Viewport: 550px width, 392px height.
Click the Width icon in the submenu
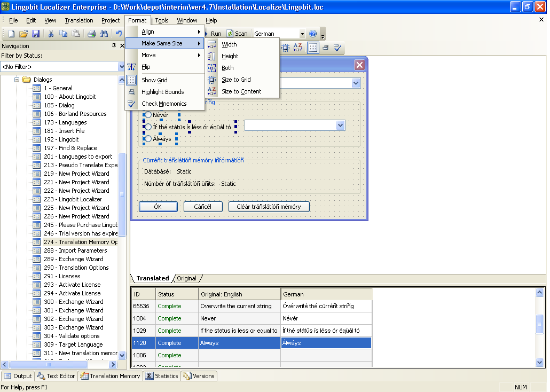click(x=211, y=44)
